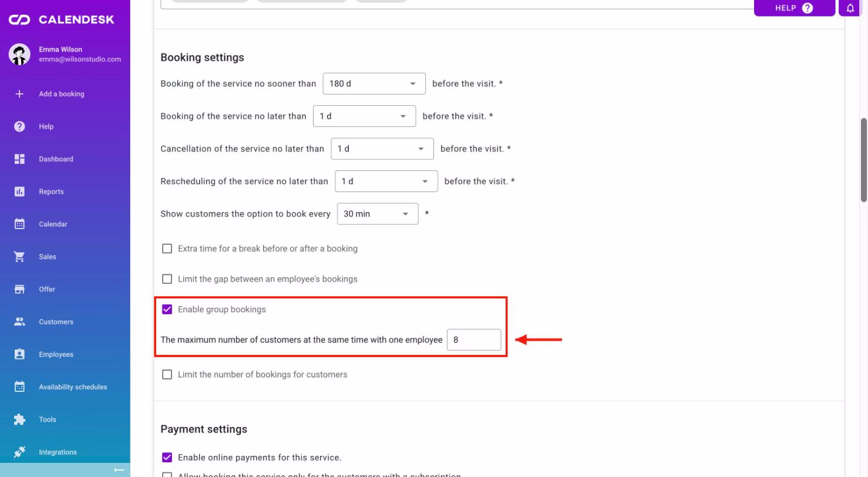Enable Limit the gap between employee's bookings
The image size is (868, 477).
(167, 279)
